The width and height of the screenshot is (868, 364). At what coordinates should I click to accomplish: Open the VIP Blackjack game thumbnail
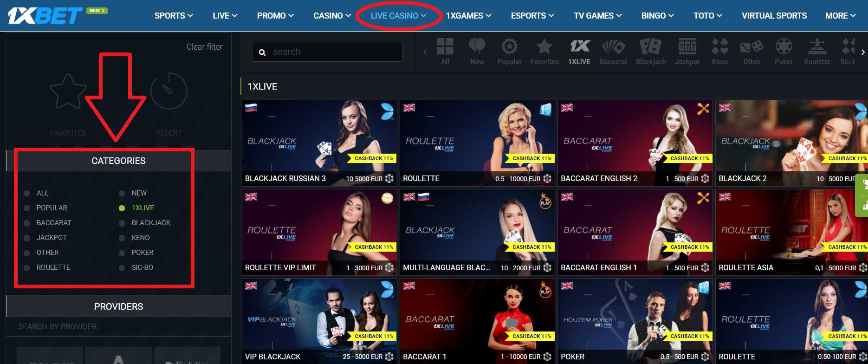pyautogui.click(x=319, y=321)
